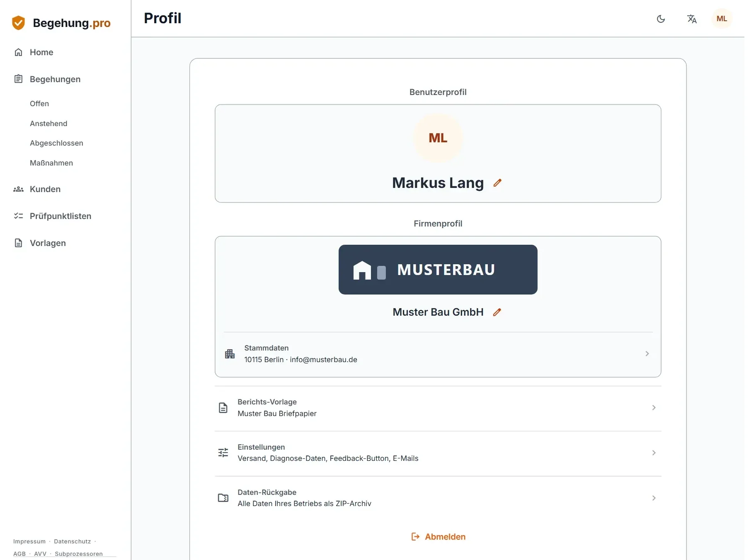Click '10115 Berlin · info@musterbau.de' text
The height and width of the screenshot is (560, 756).
[300, 360]
